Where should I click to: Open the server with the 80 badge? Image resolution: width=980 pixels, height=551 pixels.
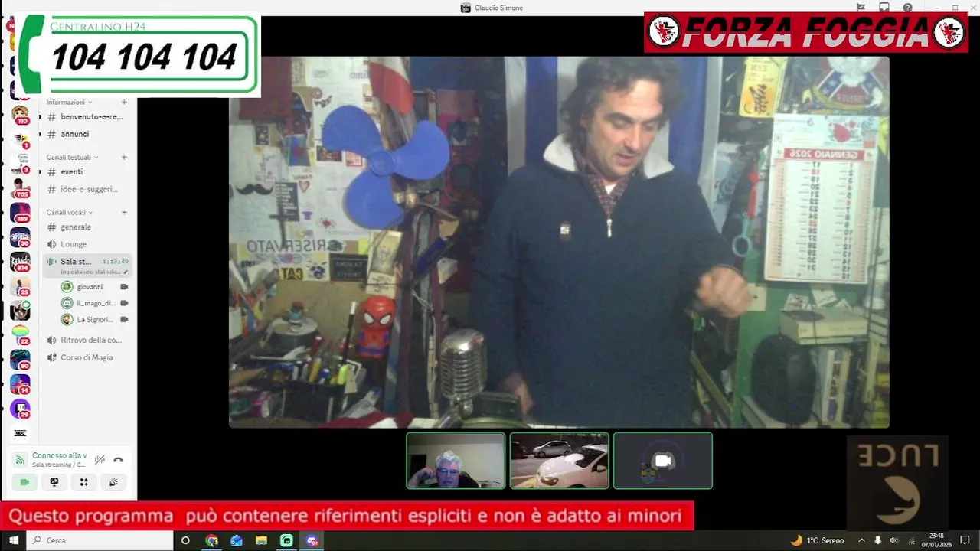[x=20, y=360]
